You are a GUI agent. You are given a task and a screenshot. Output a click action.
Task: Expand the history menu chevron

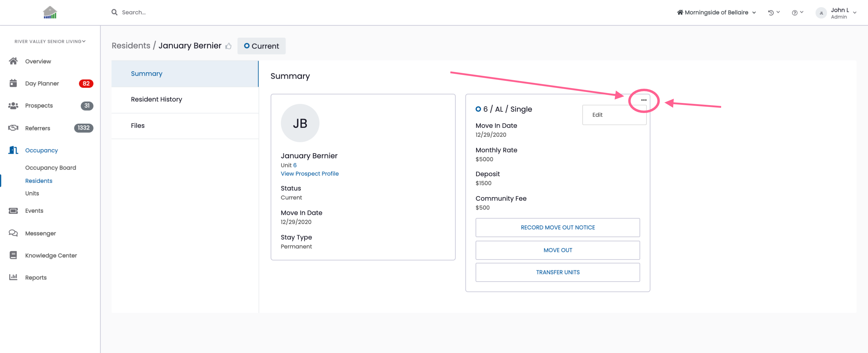[778, 12]
